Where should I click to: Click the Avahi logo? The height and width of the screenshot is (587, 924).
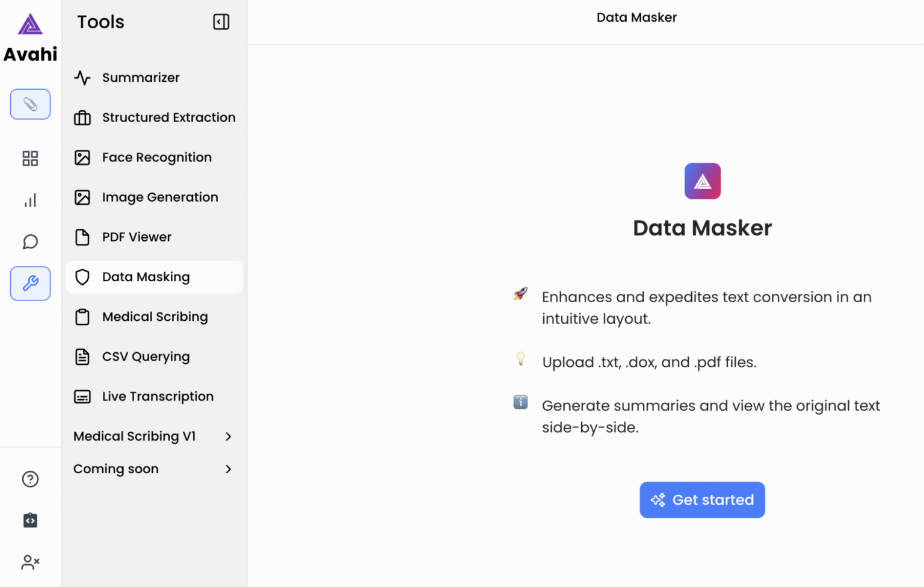tap(30, 25)
